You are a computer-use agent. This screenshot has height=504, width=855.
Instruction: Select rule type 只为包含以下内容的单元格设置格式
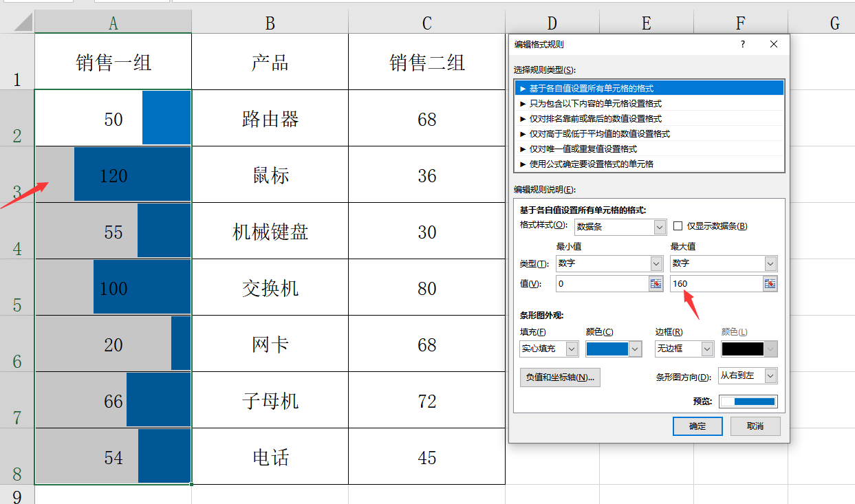[649, 103]
